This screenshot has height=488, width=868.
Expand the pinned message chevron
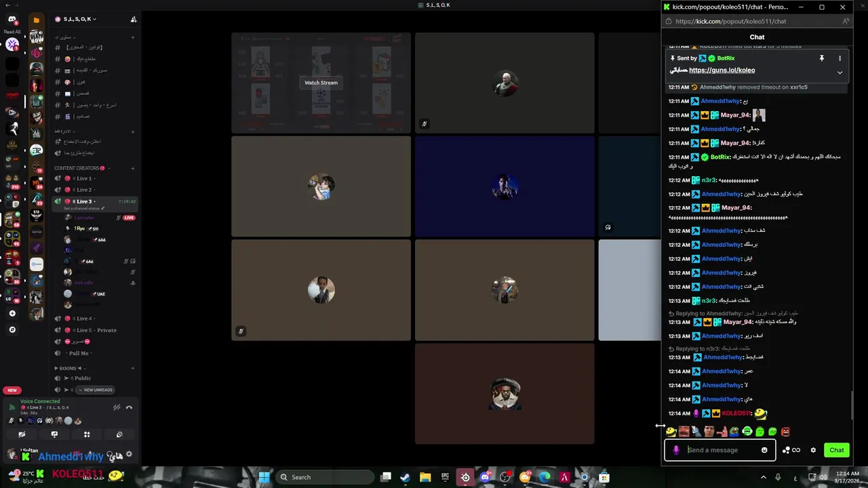tap(840, 73)
